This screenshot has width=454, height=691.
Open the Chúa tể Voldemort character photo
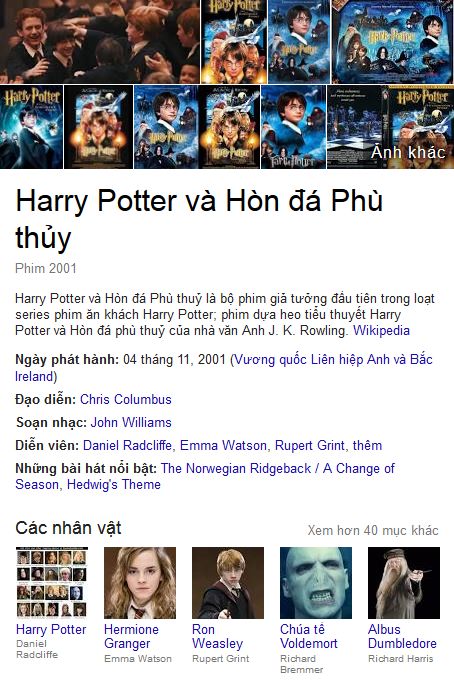tap(316, 583)
